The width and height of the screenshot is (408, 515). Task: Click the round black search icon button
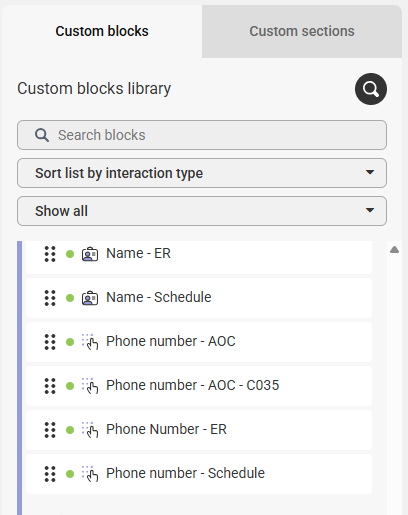[x=371, y=89]
